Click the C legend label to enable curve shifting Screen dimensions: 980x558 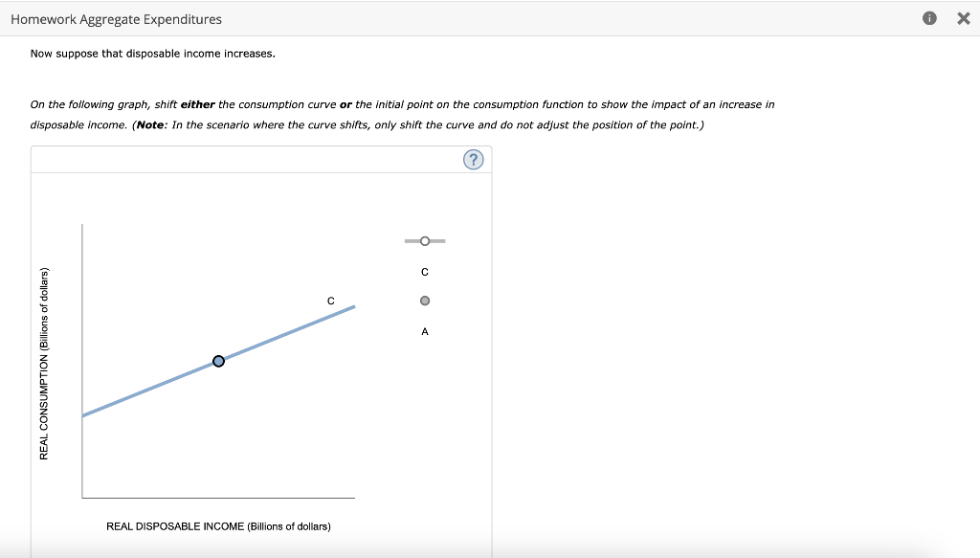pos(424,271)
